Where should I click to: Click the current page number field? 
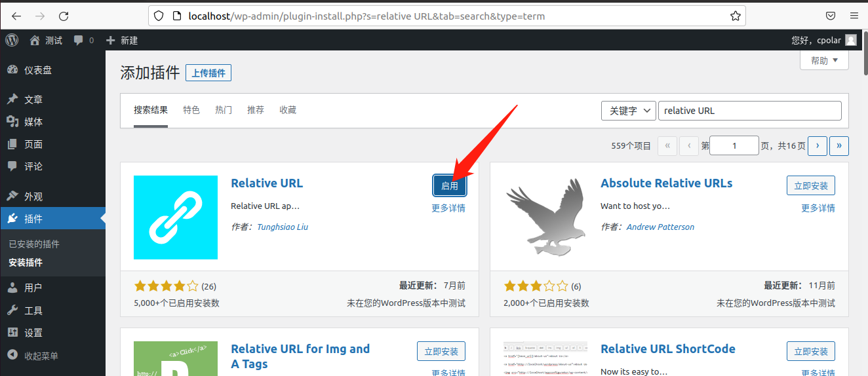point(734,146)
